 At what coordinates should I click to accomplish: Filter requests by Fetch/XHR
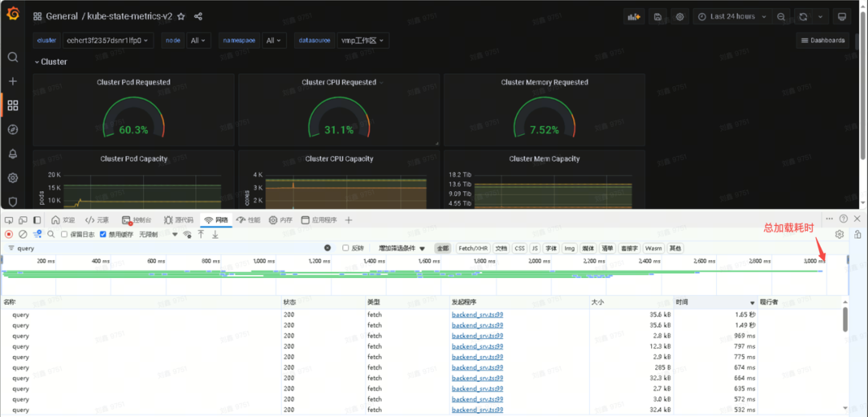473,248
